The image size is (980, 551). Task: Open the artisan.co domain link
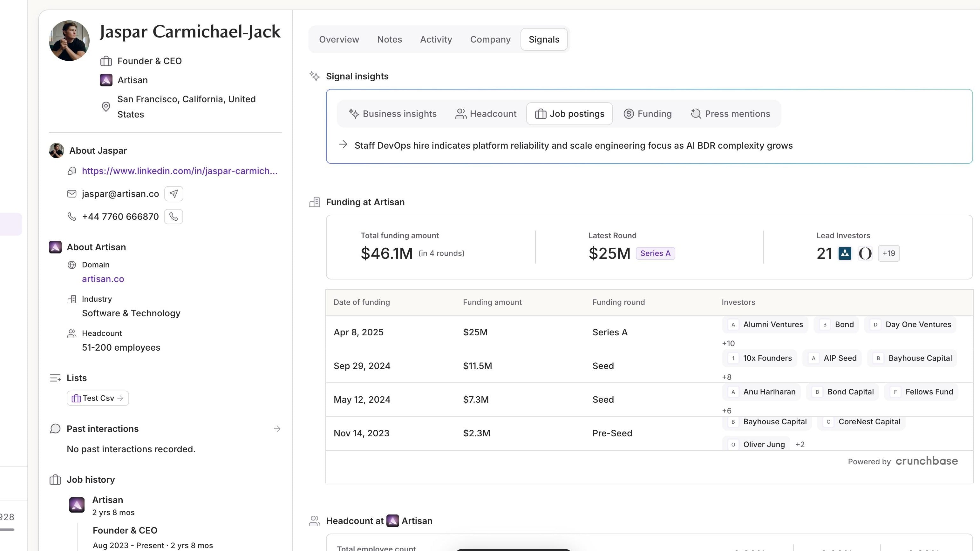(103, 279)
